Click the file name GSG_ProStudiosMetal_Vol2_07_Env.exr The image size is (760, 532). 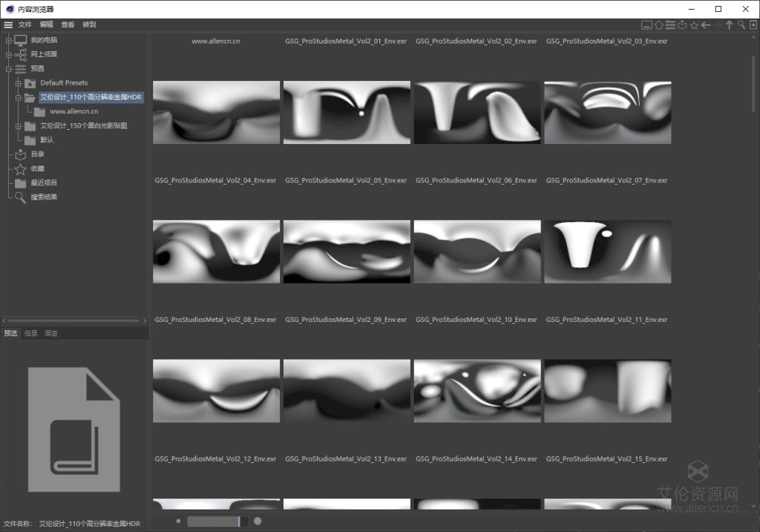(606, 180)
